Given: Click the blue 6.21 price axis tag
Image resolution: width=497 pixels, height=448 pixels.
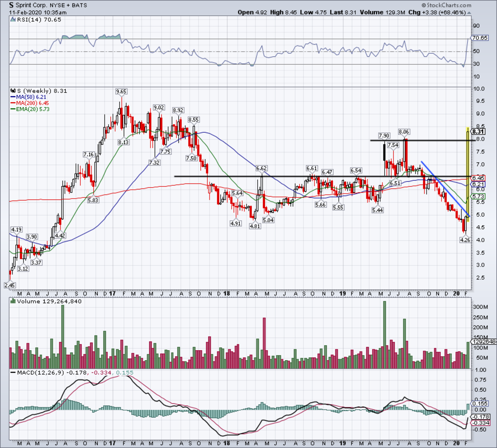Looking at the screenshot, I should click(478, 184).
